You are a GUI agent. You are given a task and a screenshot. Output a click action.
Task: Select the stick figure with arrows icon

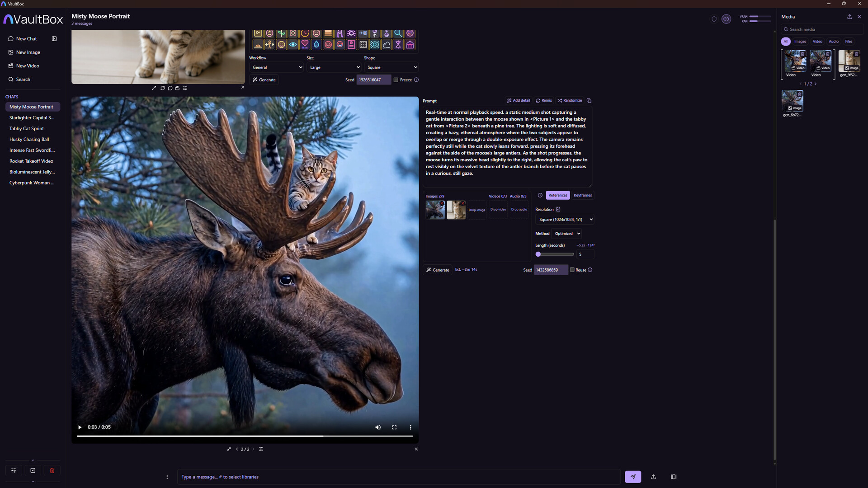point(269,45)
